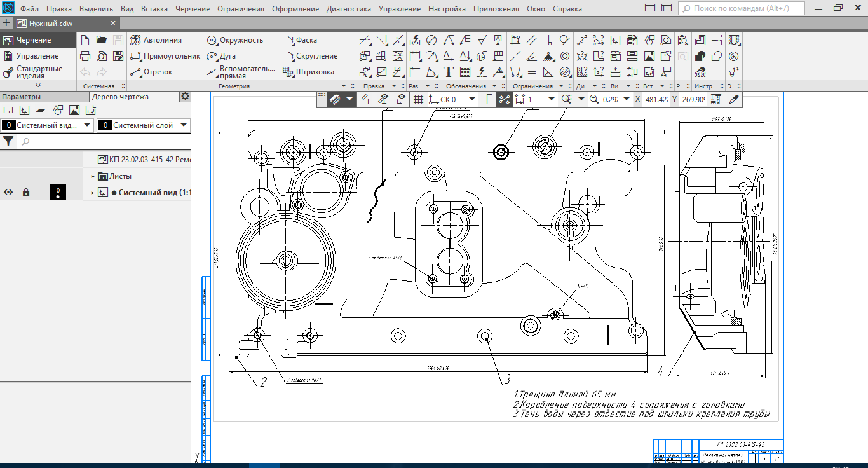This screenshot has height=468, width=868.
Task: Click the text 'T' annotation tool
Action: point(448,72)
